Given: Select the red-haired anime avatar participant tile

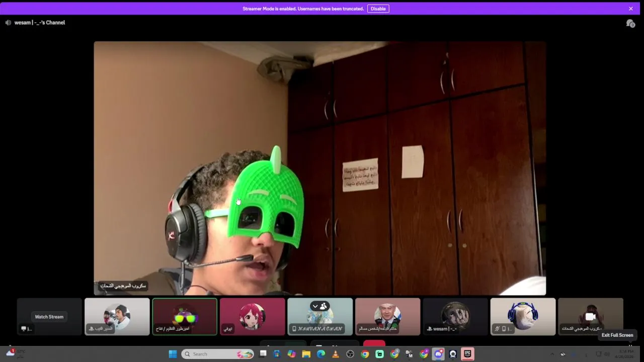Looking at the screenshot, I should click(252, 316).
